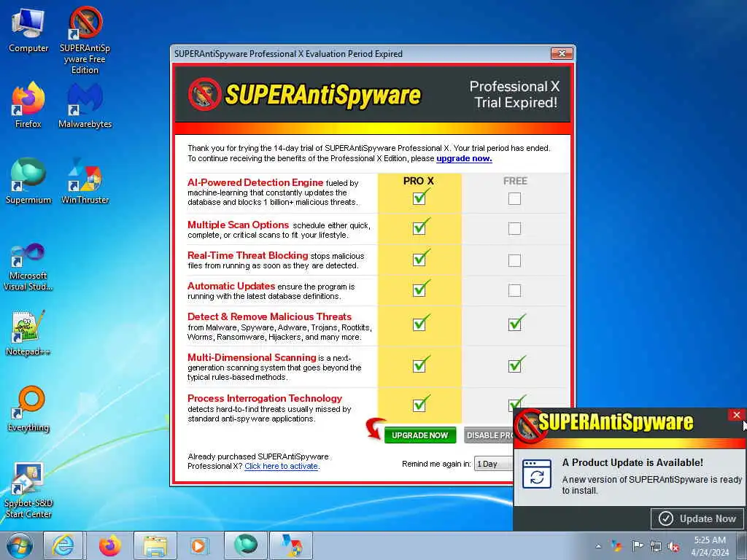The height and width of the screenshot is (560, 747).
Task: Click the WinThruster tray icon
Action: [x=617, y=546]
